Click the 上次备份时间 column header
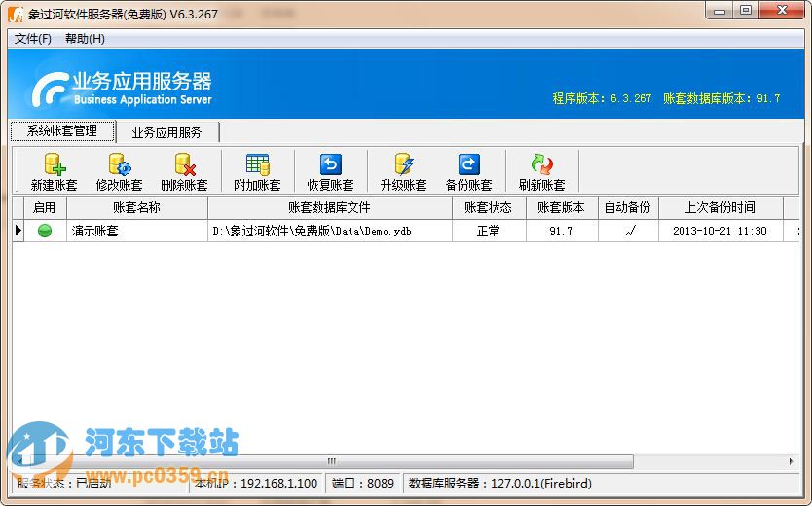The image size is (812, 506). (720, 208)
